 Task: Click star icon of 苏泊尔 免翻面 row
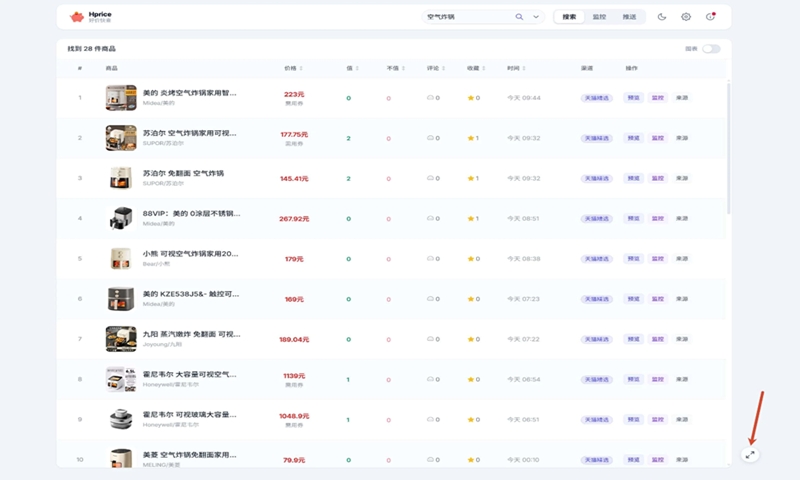470,179
